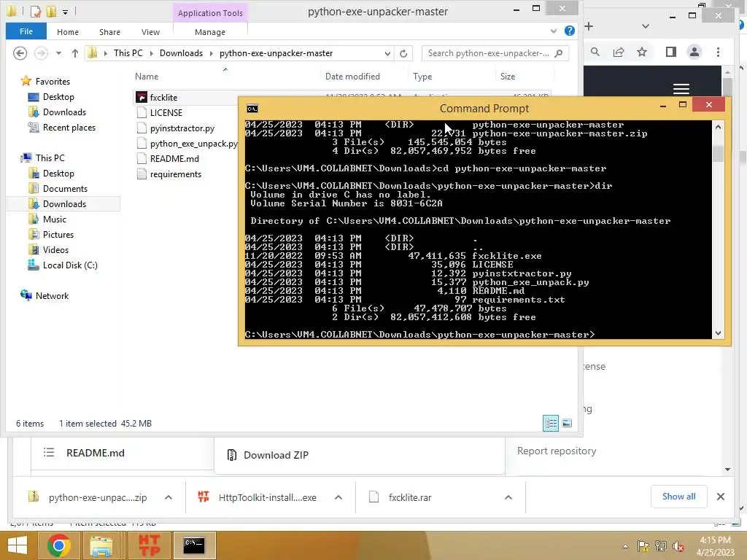This screenshot has width=747, height=560.
Task: Click the Explorer Forward navigation arrow
Action: 41,52
